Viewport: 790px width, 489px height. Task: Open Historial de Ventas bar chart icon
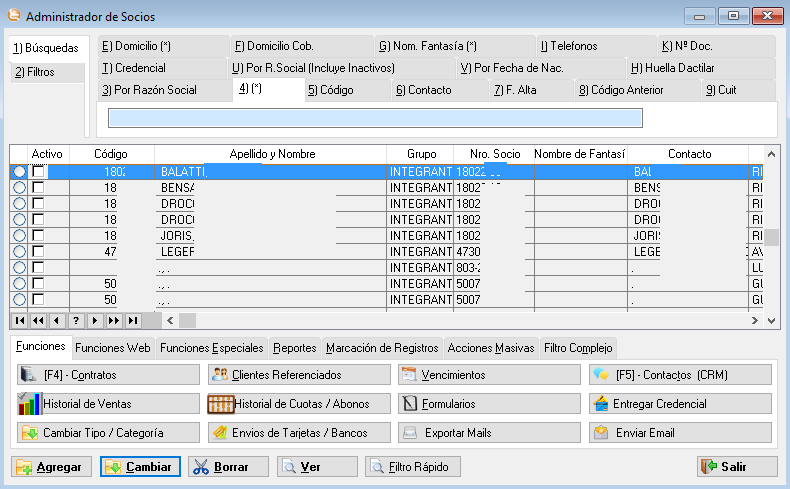coord(28,404)
